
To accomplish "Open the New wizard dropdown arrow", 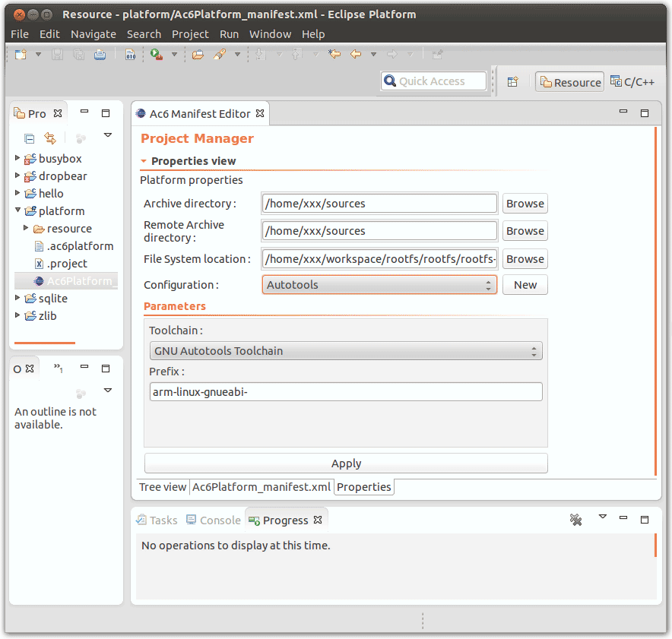I will pyautogui.click(x=38, y=55).
